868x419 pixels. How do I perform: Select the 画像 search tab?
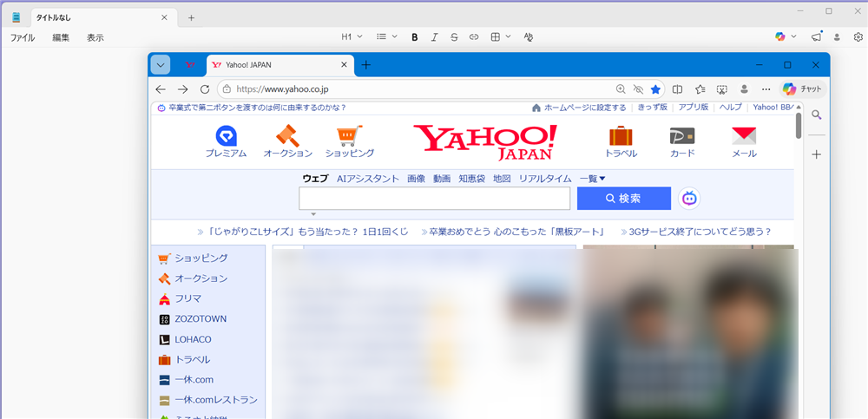pyautogui.click(x=417, y=178)
